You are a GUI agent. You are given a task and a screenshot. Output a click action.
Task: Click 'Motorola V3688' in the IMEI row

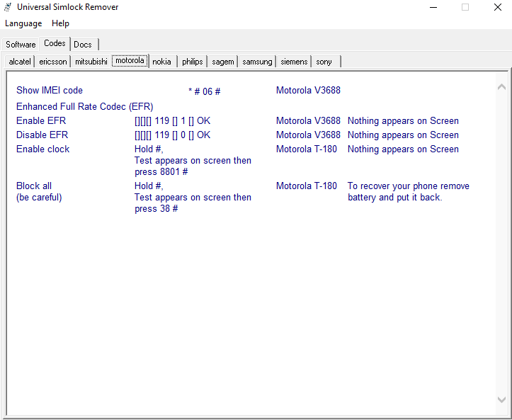coord(308,91)
